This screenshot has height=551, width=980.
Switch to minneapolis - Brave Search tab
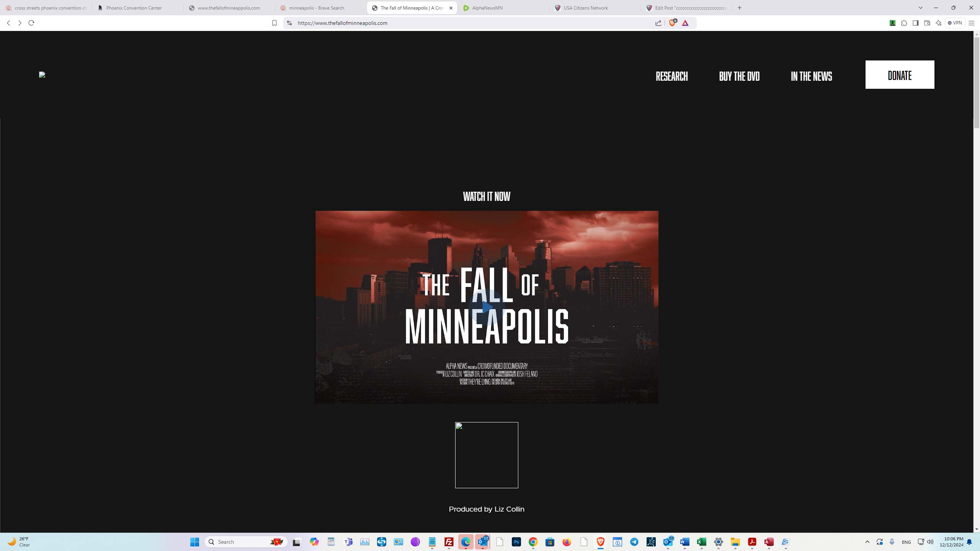coord(320,8)
